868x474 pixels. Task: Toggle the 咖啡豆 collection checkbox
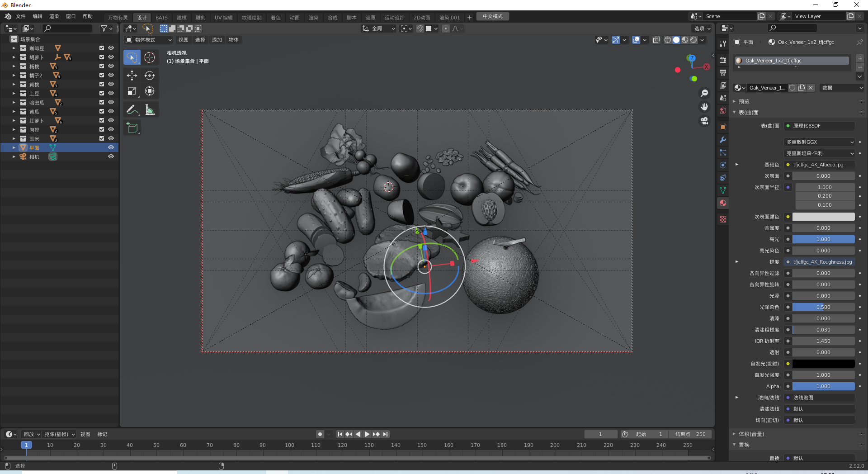coord(101,48)
